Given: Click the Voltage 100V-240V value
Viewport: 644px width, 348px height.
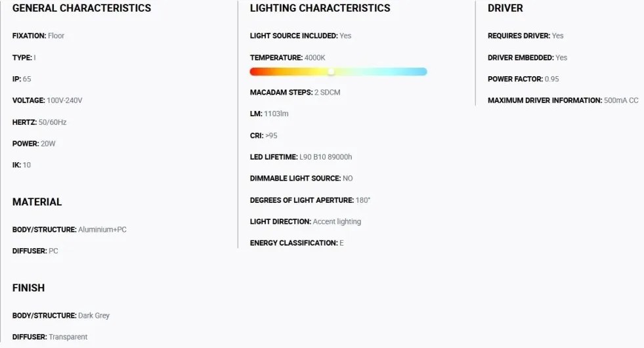Looking at the screenshot, I should (64, 100).
